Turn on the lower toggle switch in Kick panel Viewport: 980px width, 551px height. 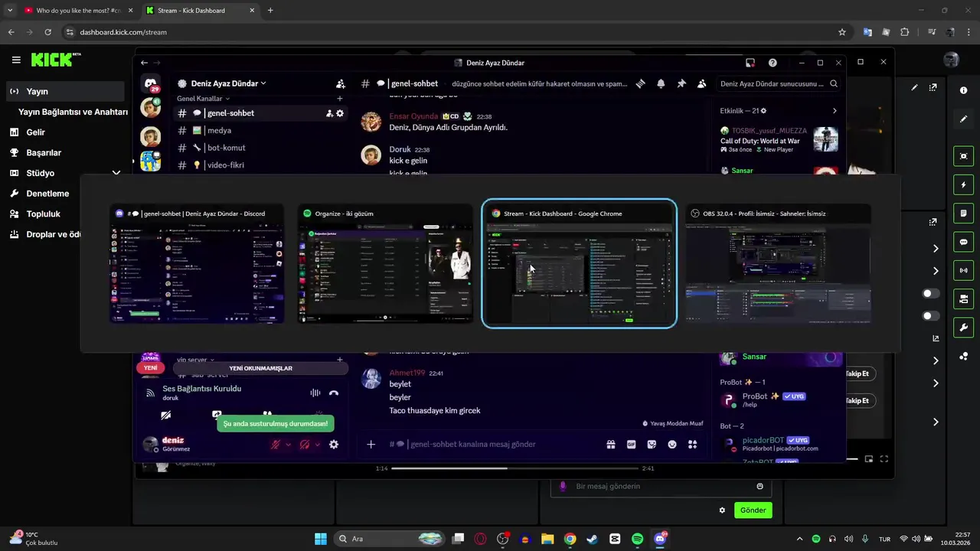tap(930, 316)
